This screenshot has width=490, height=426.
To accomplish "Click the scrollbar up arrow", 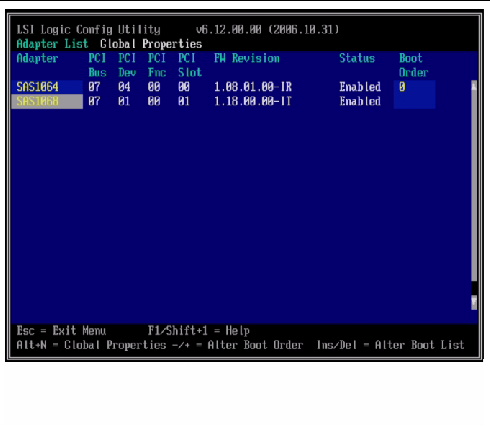I will pos(474,86).
